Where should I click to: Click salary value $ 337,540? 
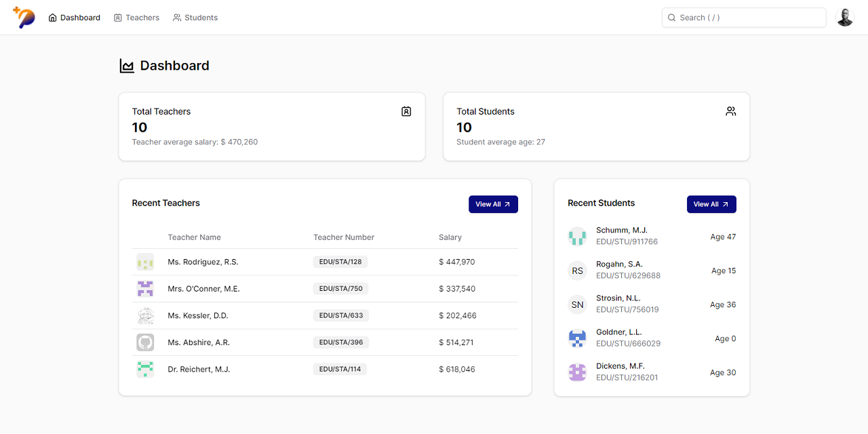457,289
